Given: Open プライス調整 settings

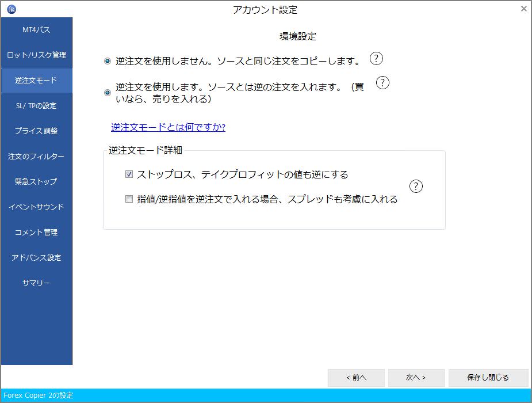Looking at the screenshot, I should (x=36, y=131).
